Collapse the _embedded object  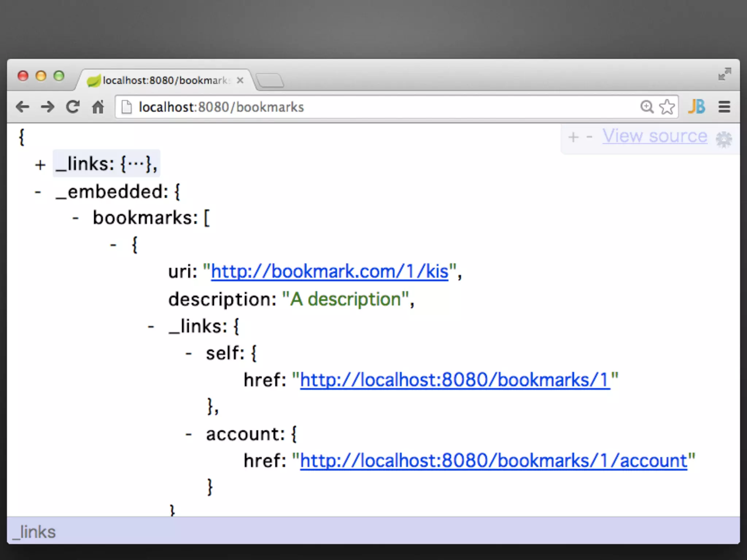pyautogui.click(x=38, y=192)
